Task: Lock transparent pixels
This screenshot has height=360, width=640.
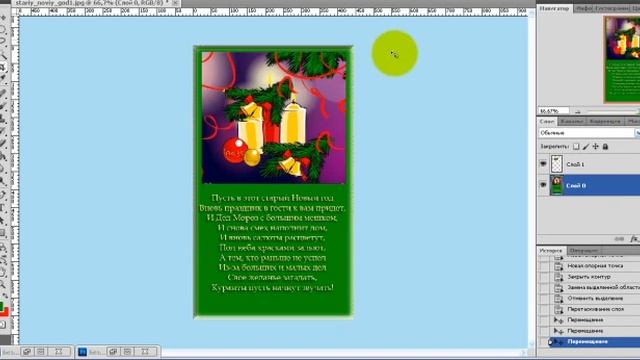Action: tap(576, 147)
